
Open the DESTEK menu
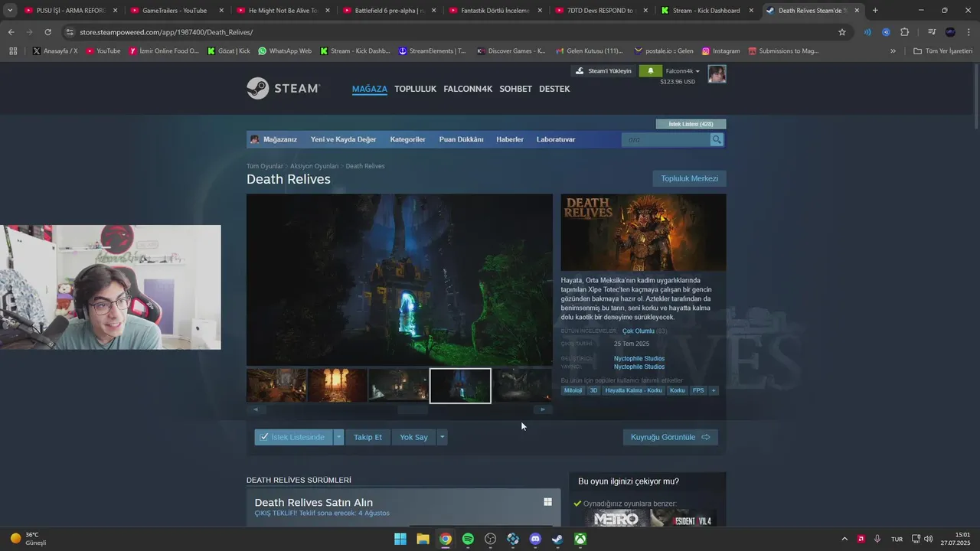pos(554,89)
